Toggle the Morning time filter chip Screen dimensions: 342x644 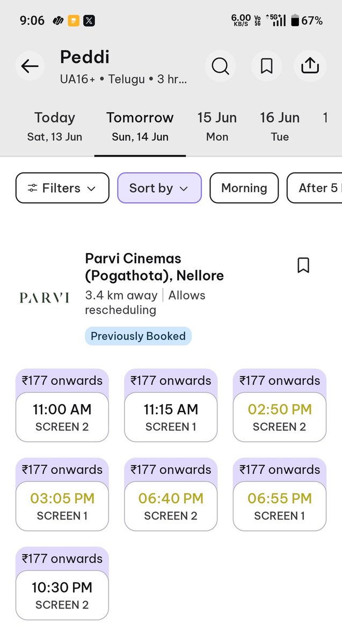tap(244, 188)
